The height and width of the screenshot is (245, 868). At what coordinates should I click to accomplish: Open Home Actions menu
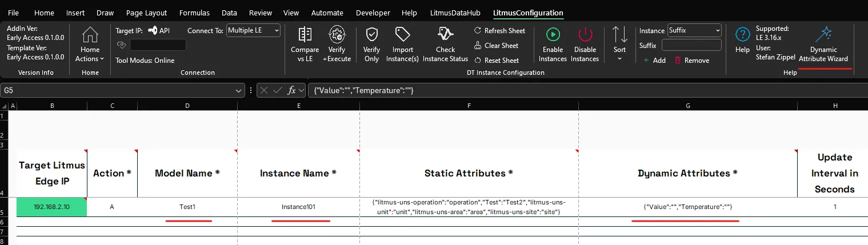tap(90, 44)
